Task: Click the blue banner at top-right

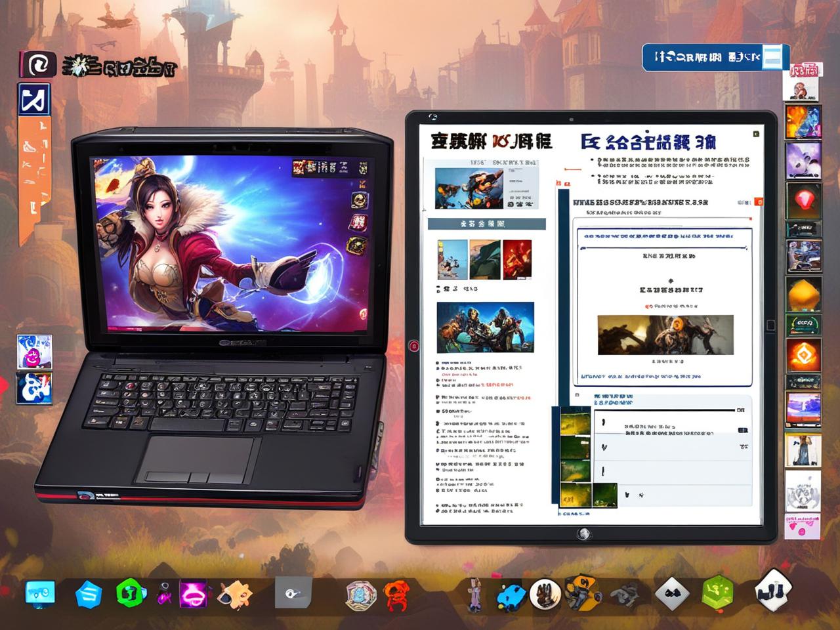Action: coord(702,58)
